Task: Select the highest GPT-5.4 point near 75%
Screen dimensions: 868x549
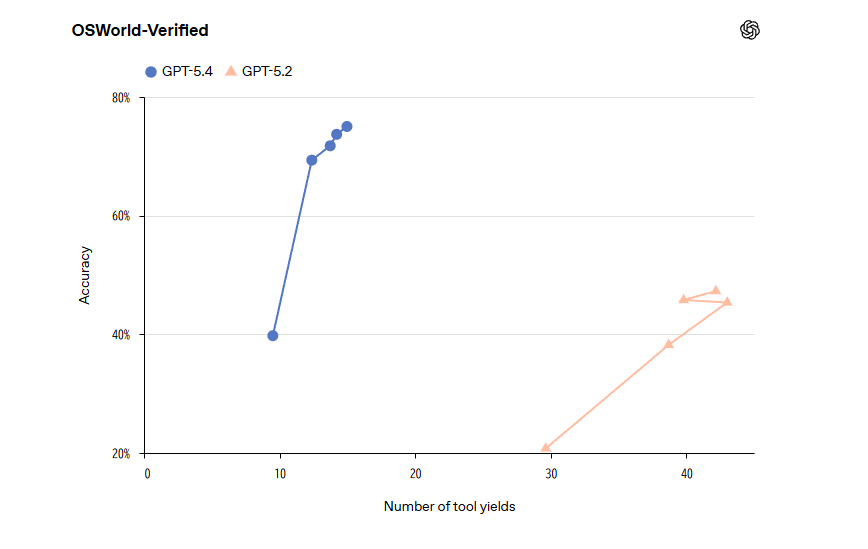Action: pos(347,127)
